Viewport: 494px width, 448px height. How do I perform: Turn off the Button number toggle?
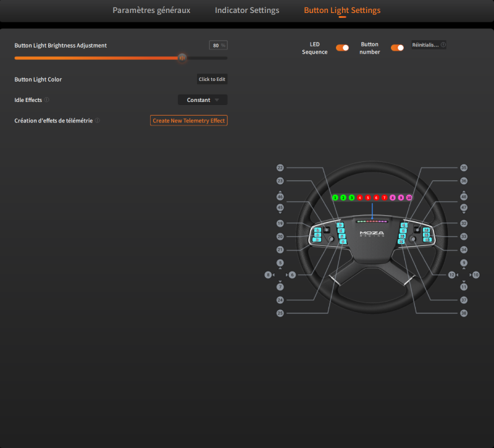[397, 48]
